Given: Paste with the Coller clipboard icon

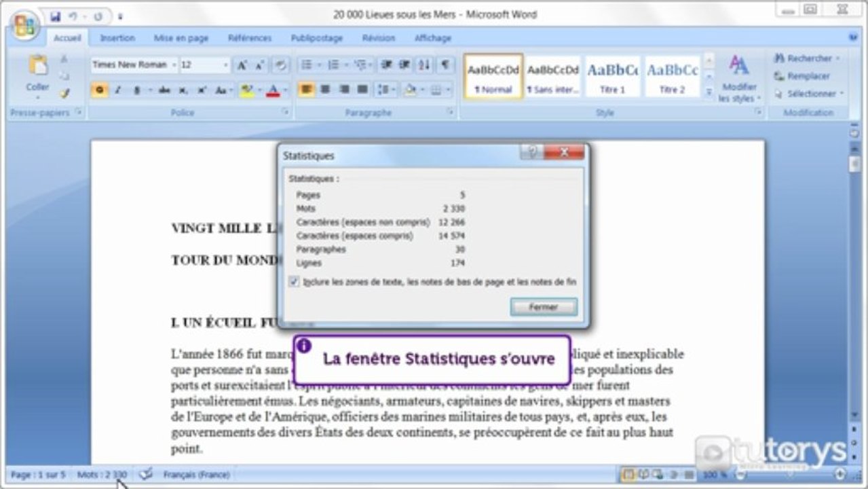Looking at the screenshot, I should pos(38,65).
